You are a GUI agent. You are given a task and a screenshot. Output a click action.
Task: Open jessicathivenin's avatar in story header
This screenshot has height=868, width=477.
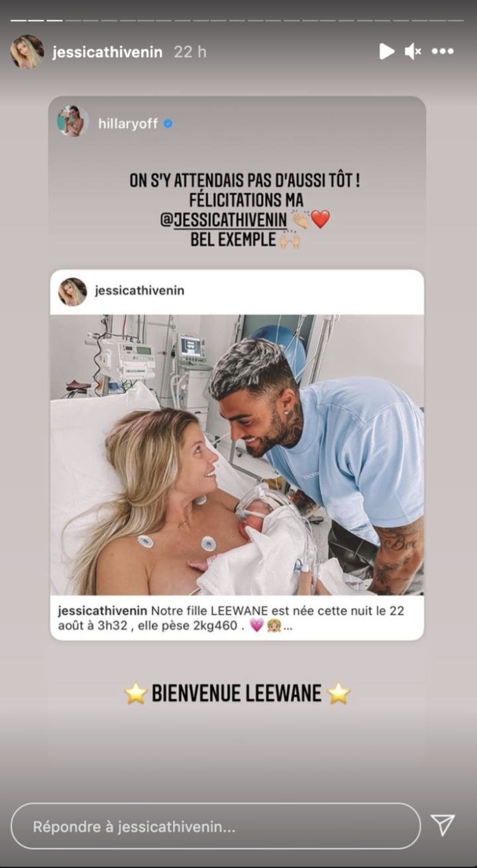tap(27, 52)
